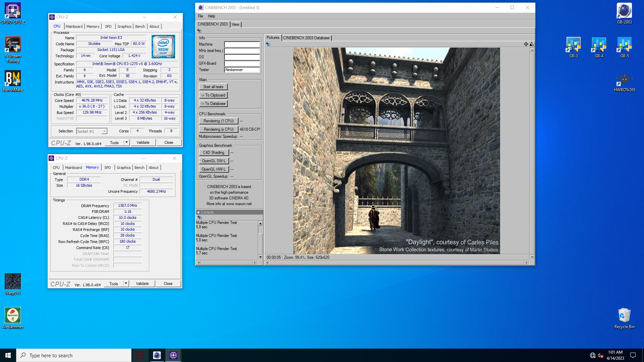The width and height of the screenshot is (644, 362).
Task: Run OpenGL HW-L benchmark
Action: pos(214,169)
